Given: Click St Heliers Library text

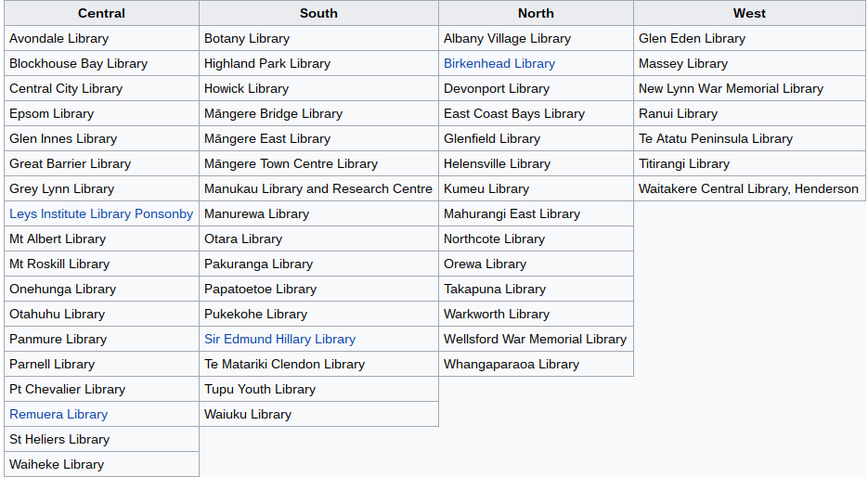Looking at the screenshot, I should (59, 439).
